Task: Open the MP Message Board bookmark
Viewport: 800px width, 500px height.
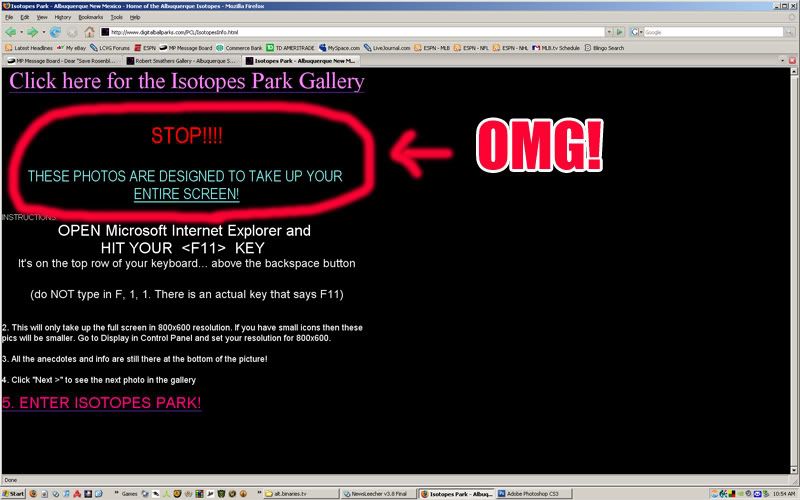Action: coord(186,48)
